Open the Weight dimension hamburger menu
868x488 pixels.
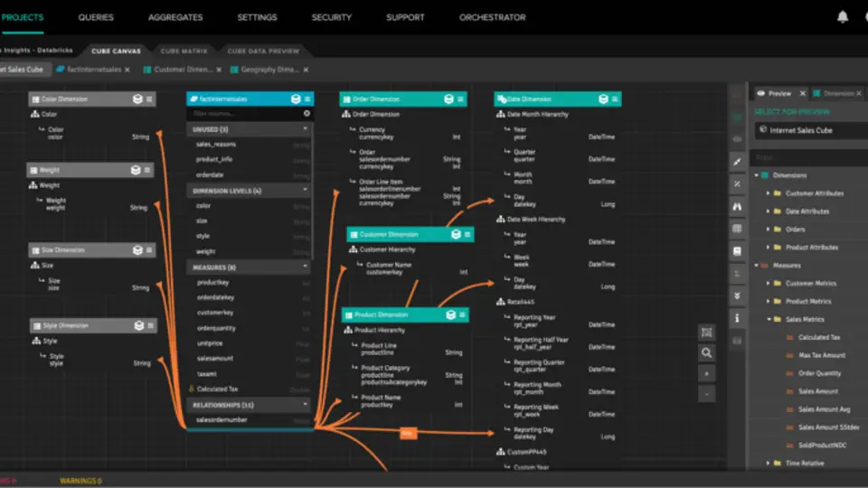[x=147, y=170]
